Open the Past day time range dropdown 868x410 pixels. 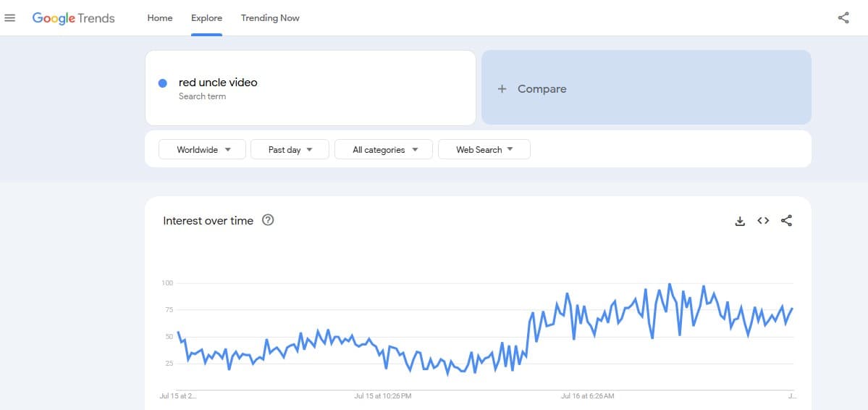pos(290,150)
